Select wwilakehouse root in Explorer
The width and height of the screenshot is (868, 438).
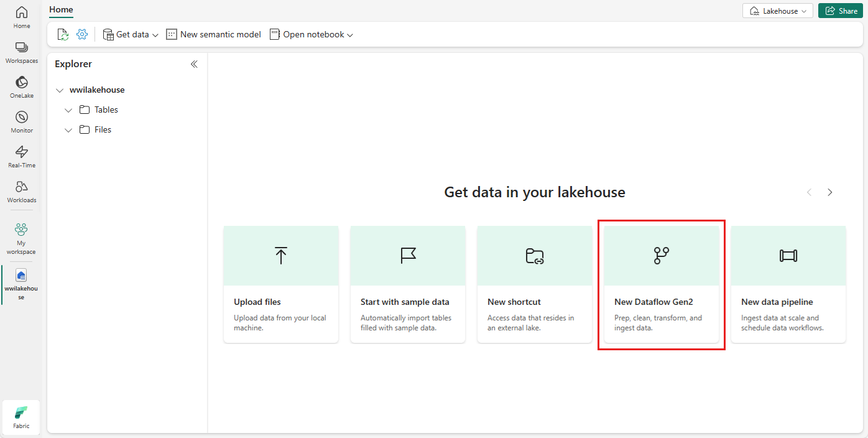pyautogui.click(x=97, y=90)
